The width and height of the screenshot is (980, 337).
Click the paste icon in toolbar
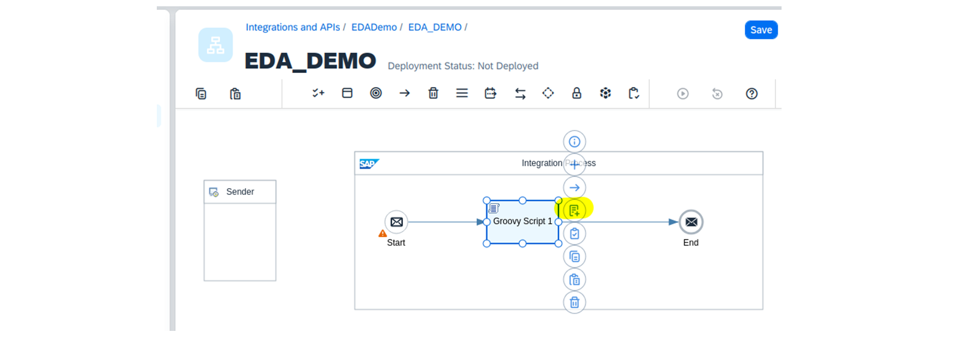(235, 94)
